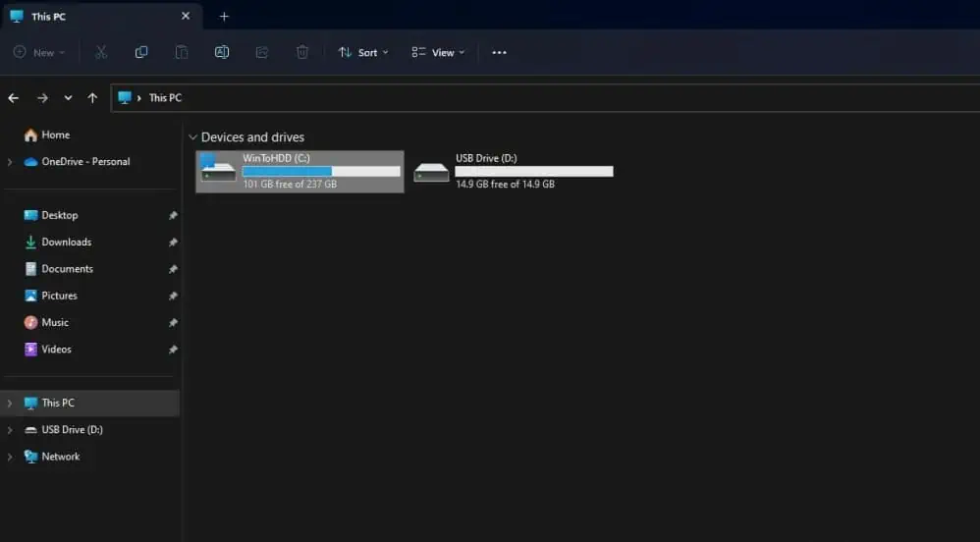This screenshot has width=980, height=542.
Task: Open the Sort dropdown menu
Action: coord(363,52)
